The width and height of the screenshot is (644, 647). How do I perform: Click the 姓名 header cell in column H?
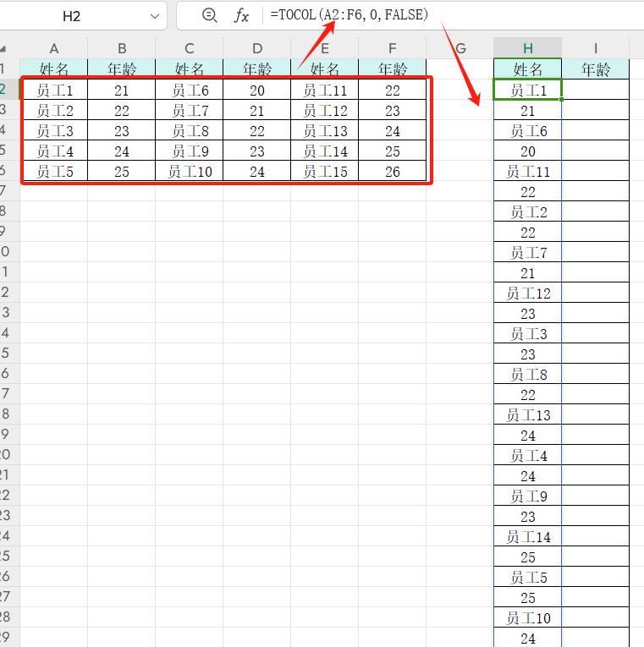click(527, 69)
